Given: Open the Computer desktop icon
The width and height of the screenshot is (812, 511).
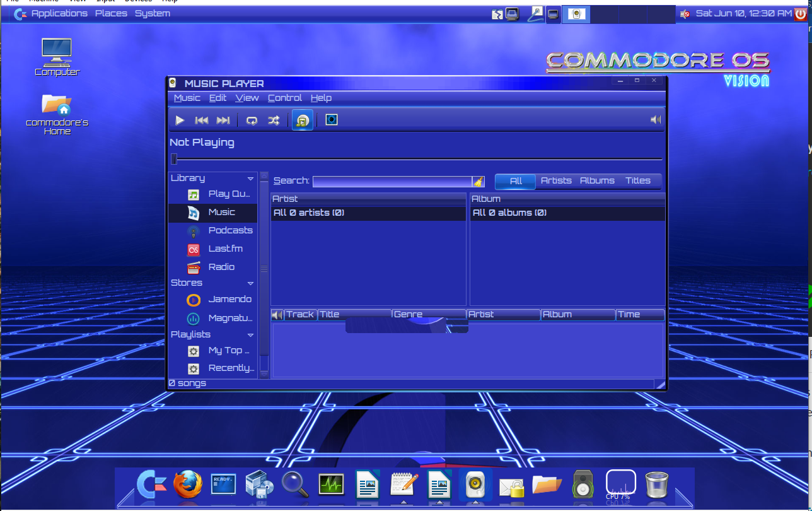Looking at the screenshot, I should click(57, 57).
